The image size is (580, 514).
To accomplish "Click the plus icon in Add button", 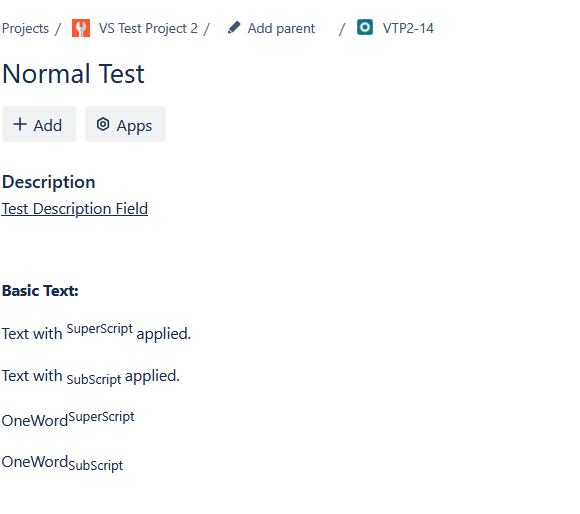I will (20, 124).
